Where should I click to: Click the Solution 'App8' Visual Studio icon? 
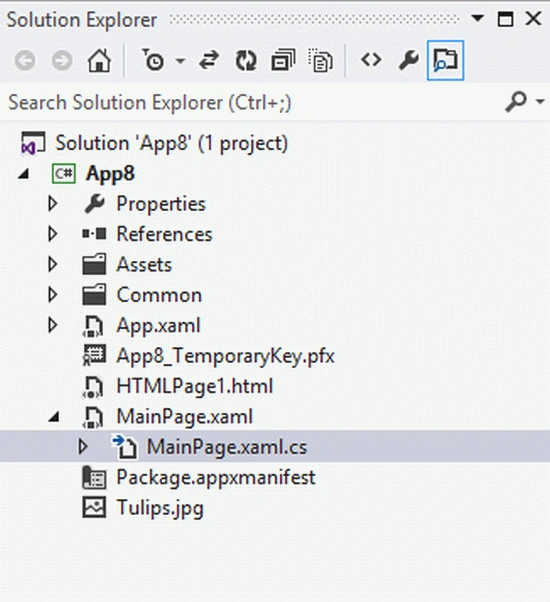[x=33, y=143]
